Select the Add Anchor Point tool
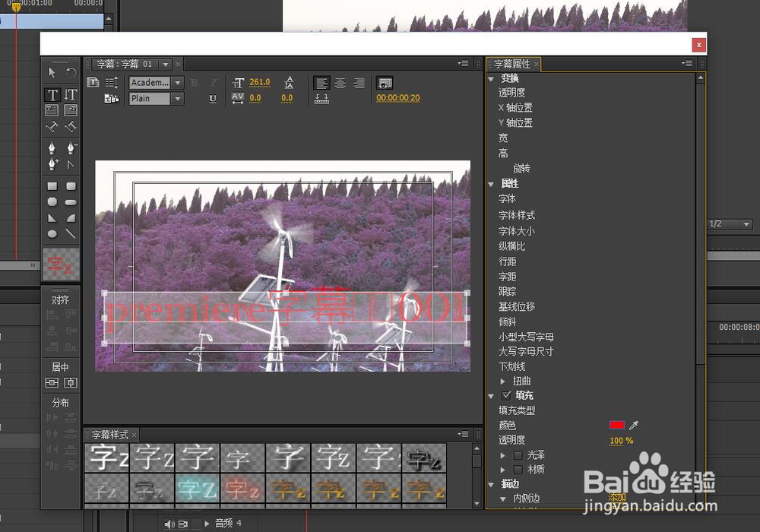Image resolution: width=760 pixels, height=532 pixels. tap(52, 163)
